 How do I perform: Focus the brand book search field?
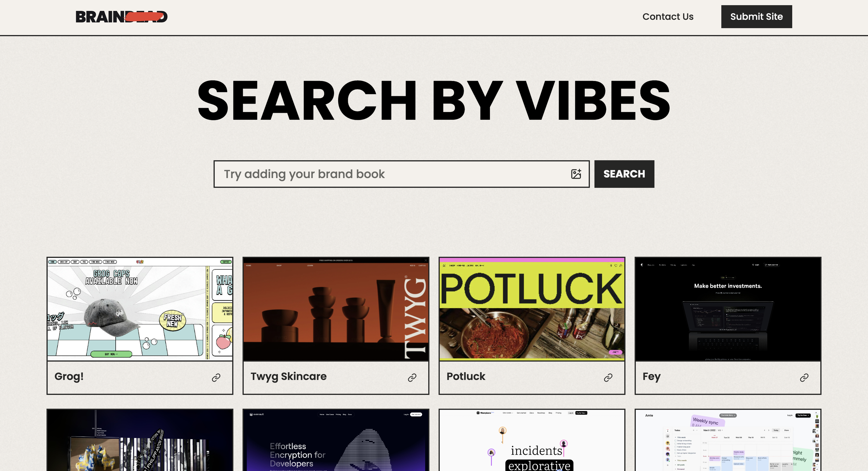pyautogui.click(x=401, y=174)
